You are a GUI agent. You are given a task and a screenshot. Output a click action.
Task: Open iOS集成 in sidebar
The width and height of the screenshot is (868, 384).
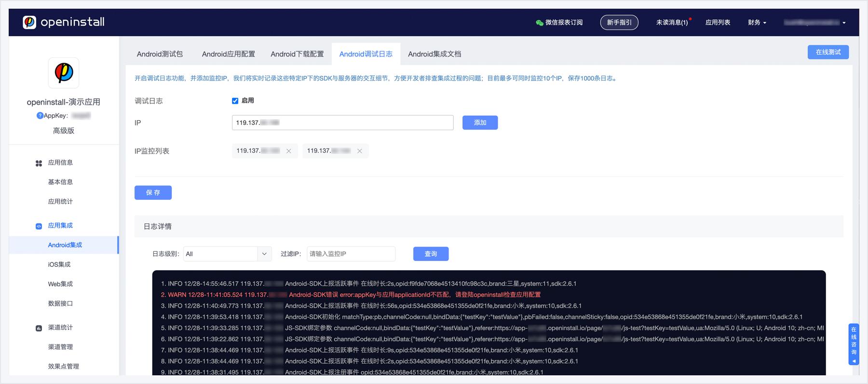pos(59,264)
